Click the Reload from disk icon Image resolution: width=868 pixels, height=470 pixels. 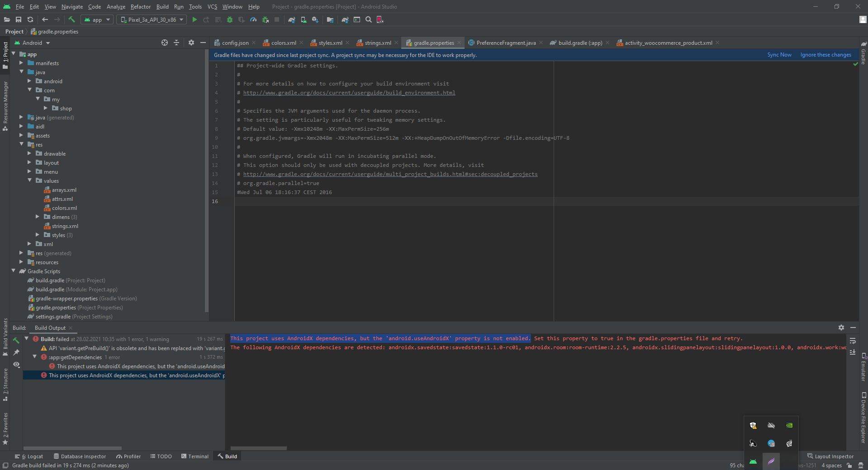point(30,19)
